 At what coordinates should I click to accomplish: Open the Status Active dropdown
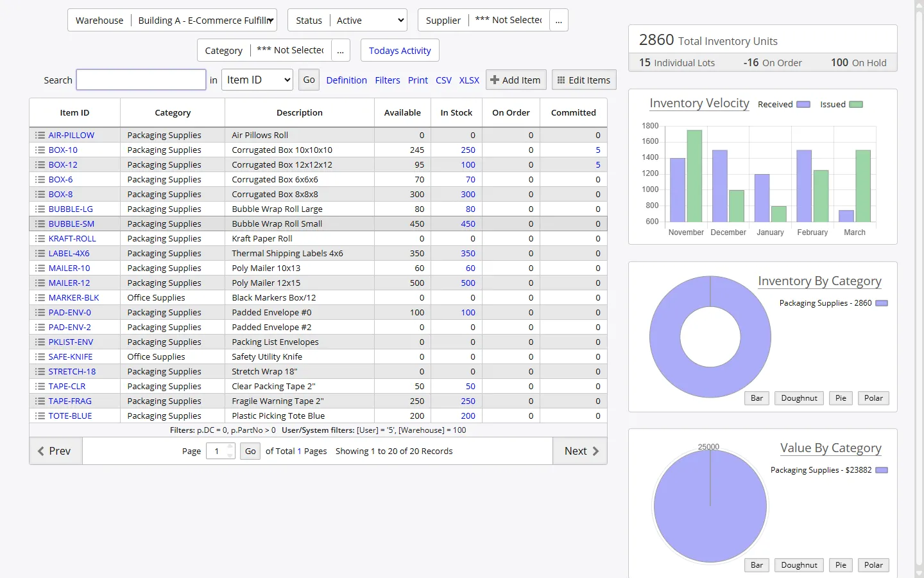(x=369, y=20)
